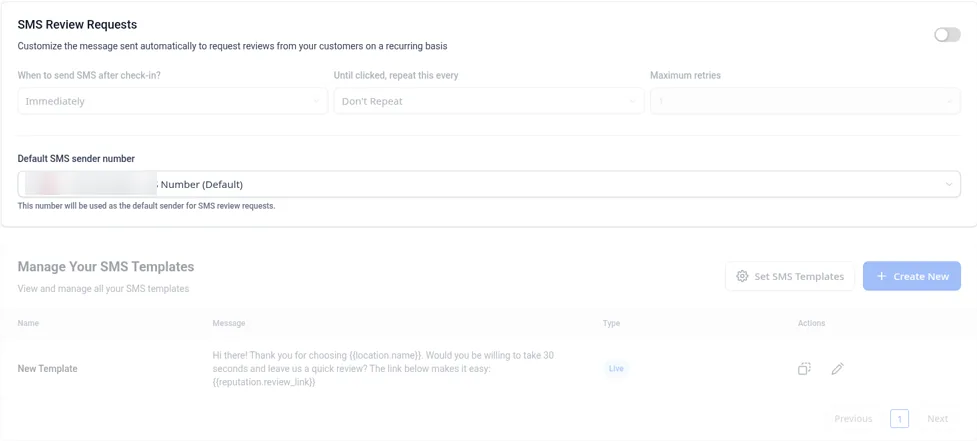Click the 'View and manage all your SMS templates' subtitle
Screen dimensions: 977x441
103,288
